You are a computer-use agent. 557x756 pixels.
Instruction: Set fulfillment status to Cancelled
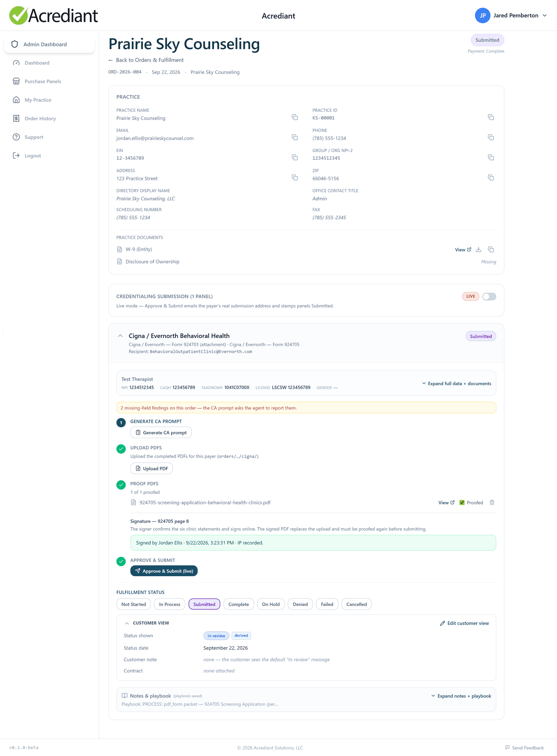point(357,604)
